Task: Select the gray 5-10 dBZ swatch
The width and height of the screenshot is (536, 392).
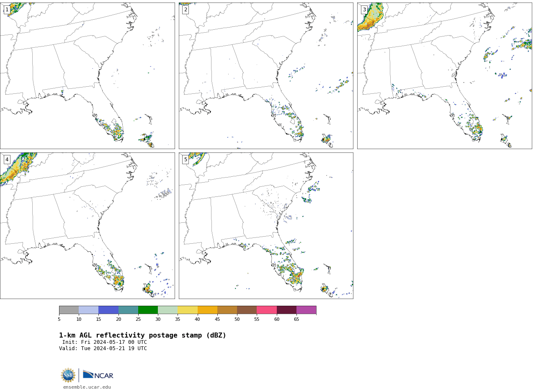Action: click(69, 310)
